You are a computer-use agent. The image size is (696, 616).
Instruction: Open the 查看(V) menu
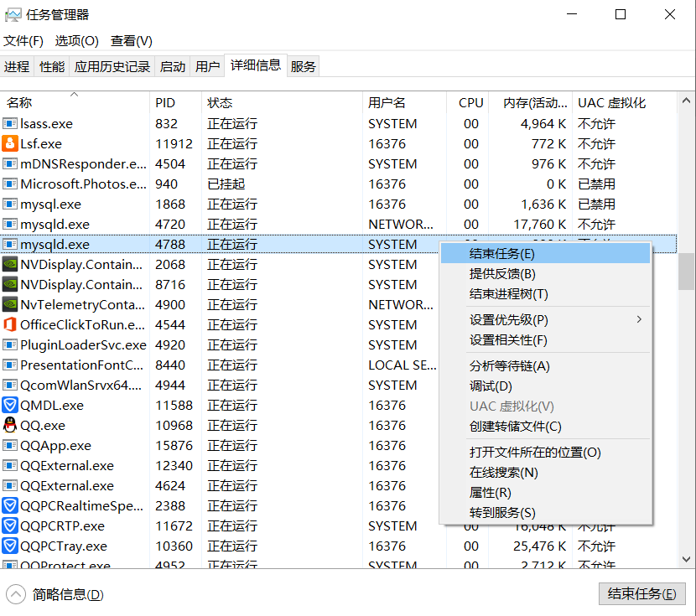132,41
